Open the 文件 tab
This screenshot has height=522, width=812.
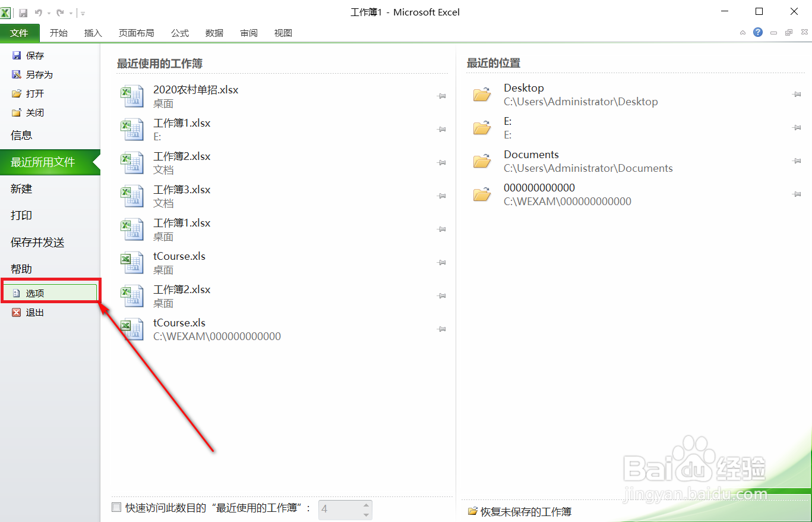pos(20,33)
